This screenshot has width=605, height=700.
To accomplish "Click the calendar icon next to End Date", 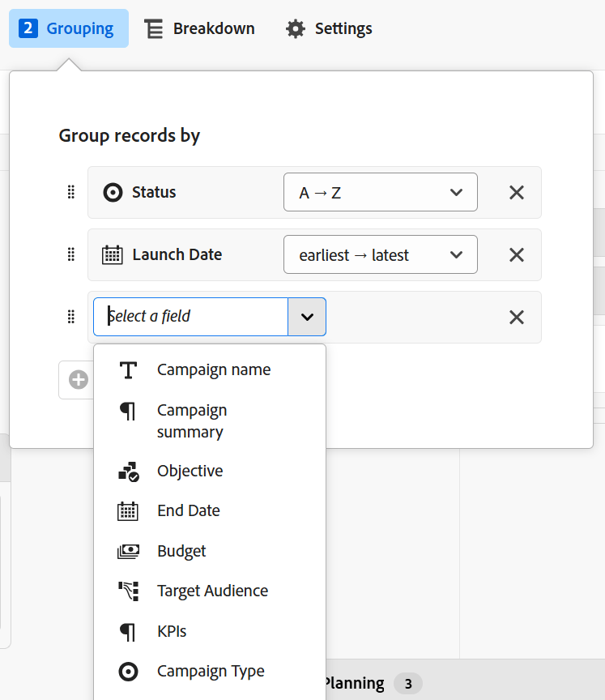I will coord(128,510).
